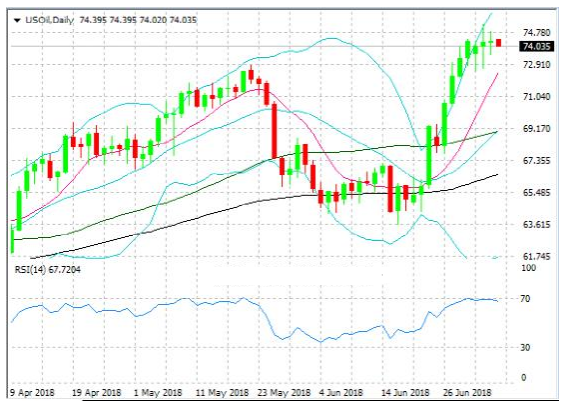567x409 pixels.
Task: Click the 65.485 price axis label
Action: pyautogui.click(x=537, y=192)
